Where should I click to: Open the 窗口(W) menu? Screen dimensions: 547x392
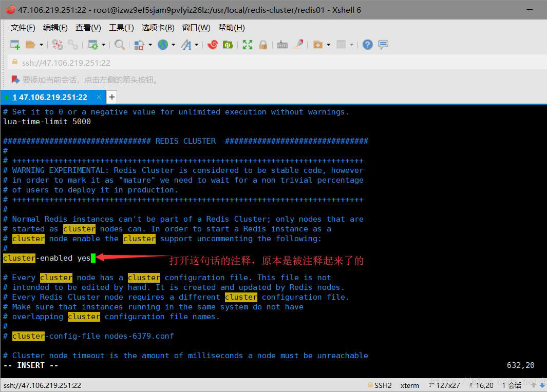[196, 28]
